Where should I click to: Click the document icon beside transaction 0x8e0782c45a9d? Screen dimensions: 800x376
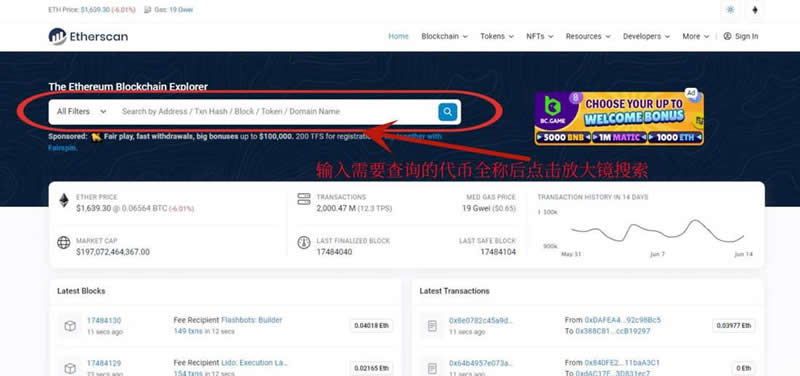click(432, 325)
